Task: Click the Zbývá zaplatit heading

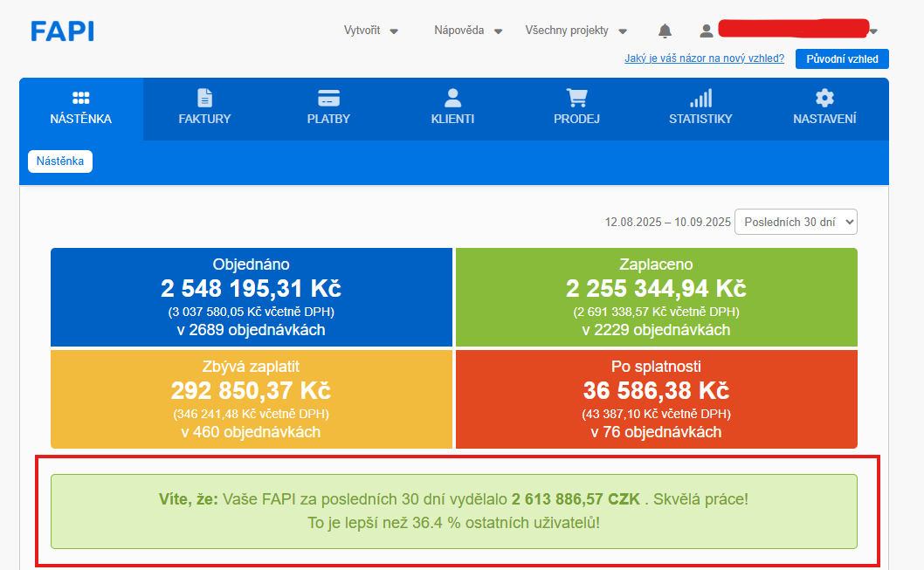Action: [x=251, y=367]
